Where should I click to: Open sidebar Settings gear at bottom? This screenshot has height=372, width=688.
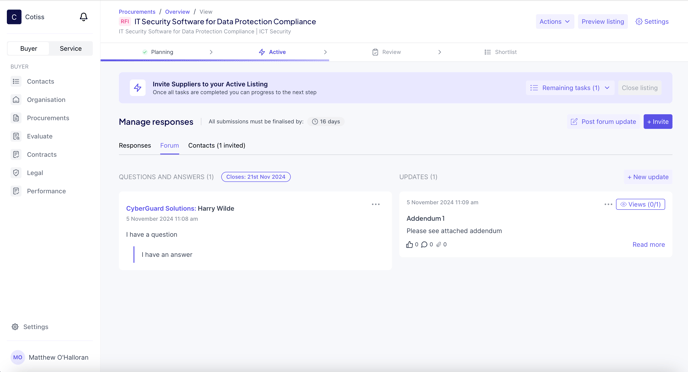click(x=15, y=327)
